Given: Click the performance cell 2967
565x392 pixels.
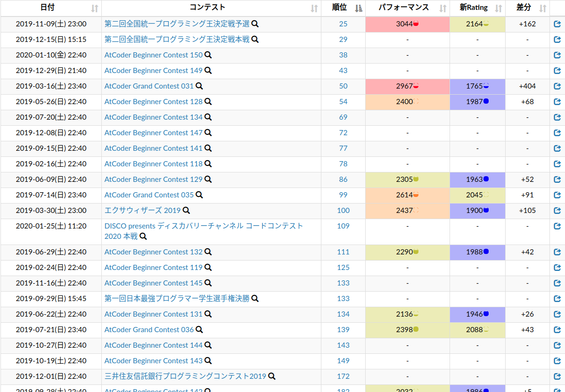Looking at the screenshot, I should pyautogui.click(x=408, y=87).
